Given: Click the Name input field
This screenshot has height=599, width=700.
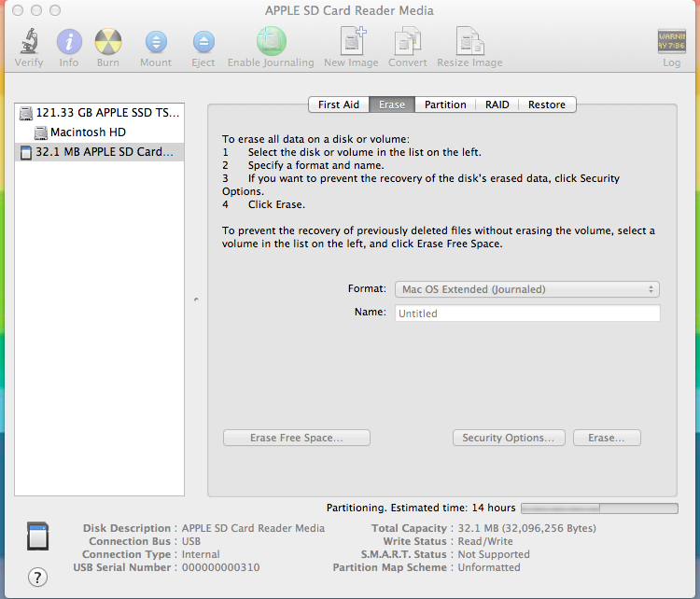Looking at the screenshot, I should [527, 313].
